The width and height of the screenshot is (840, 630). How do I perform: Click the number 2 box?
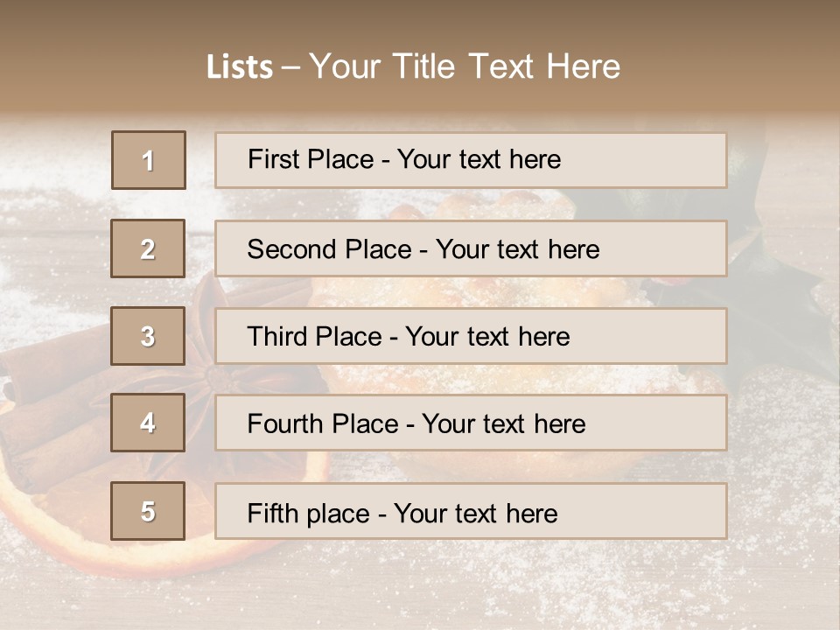coord(148,248)
